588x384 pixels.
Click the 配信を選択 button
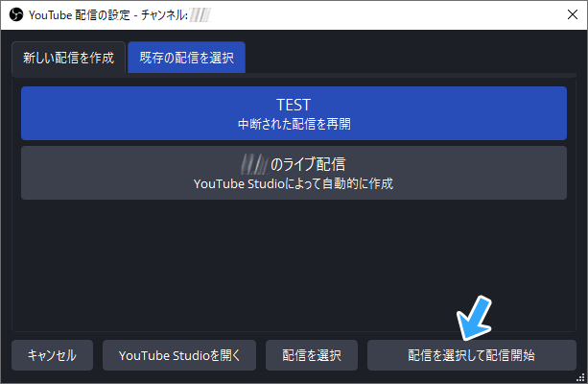coord(312,355)
